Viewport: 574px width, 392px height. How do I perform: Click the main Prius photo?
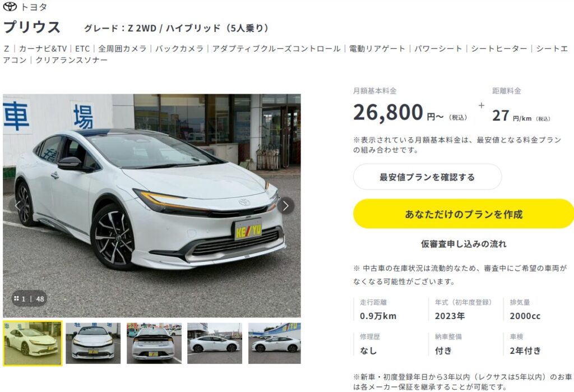pyautogui.click(x=152, y=205)
